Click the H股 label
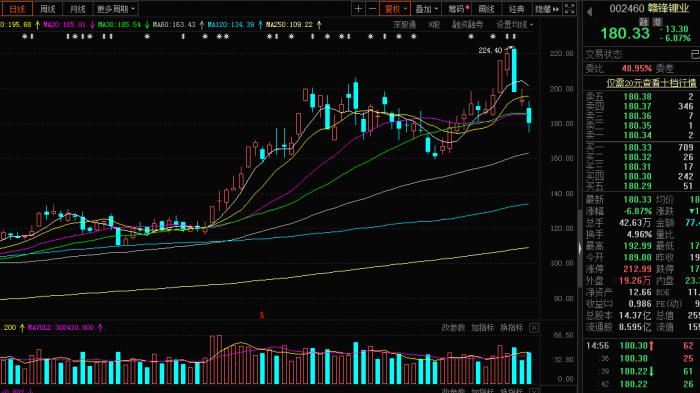This screenshot has width=700, height=393. (434, 25)
